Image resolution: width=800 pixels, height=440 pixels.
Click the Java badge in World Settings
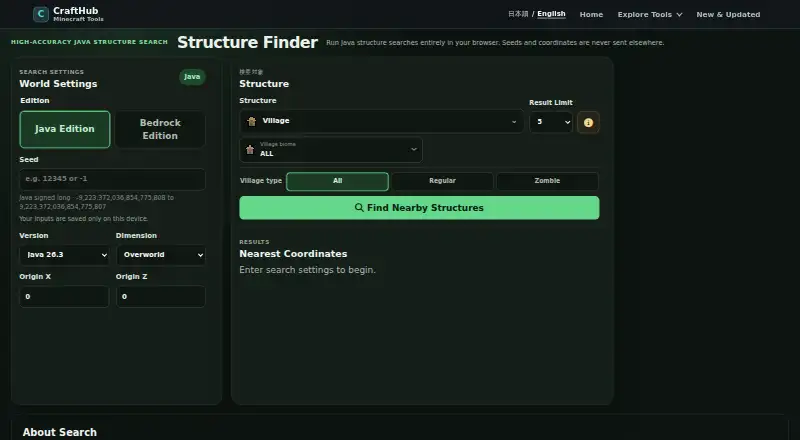(192, 77)
